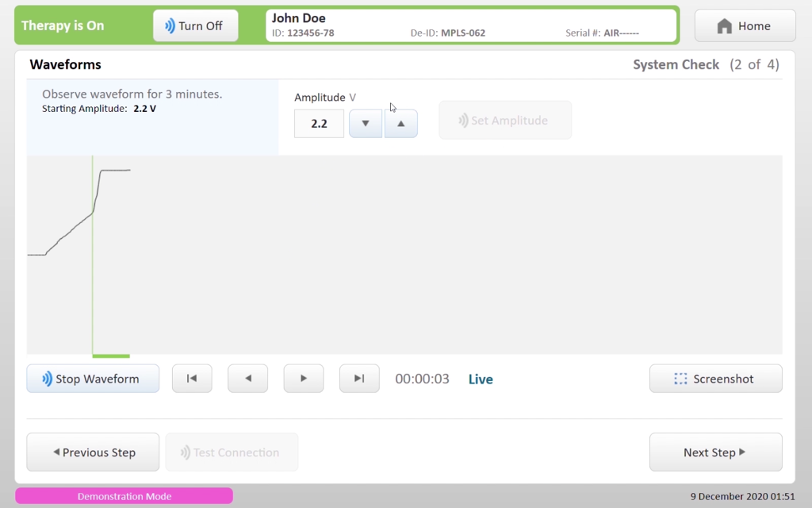This screenshot has height=508, width=812.
Task: Click the Observe waveform for 3 minutes text
Action: (x=132, y=94)
